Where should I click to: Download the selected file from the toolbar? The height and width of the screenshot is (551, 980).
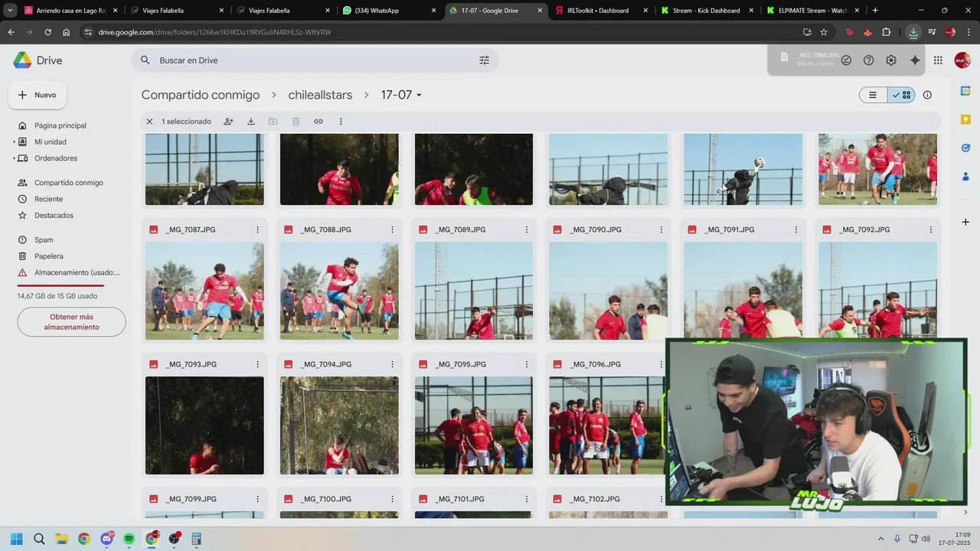click(250, 122)
